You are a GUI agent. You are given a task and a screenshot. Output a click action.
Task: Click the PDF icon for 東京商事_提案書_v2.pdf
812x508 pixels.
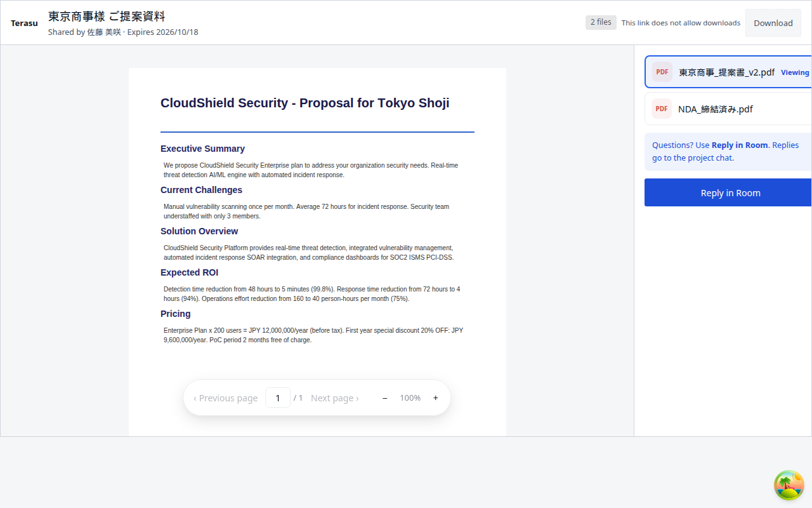point(662,72)
